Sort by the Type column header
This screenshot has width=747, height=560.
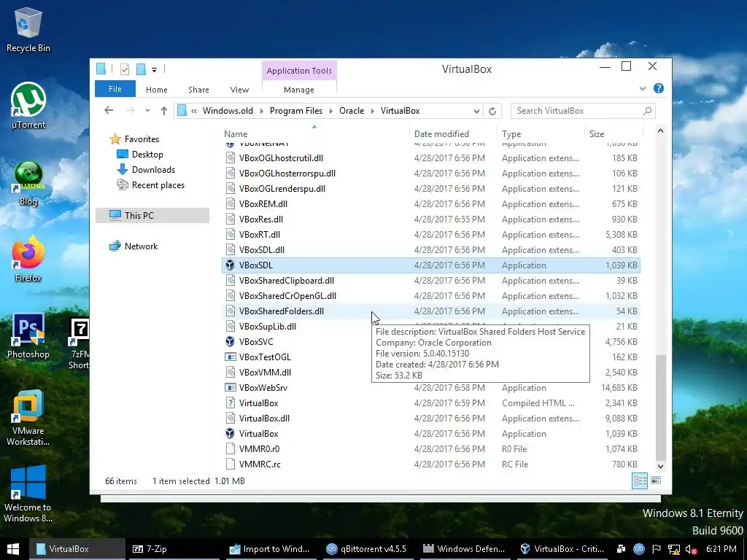[541, 134]
